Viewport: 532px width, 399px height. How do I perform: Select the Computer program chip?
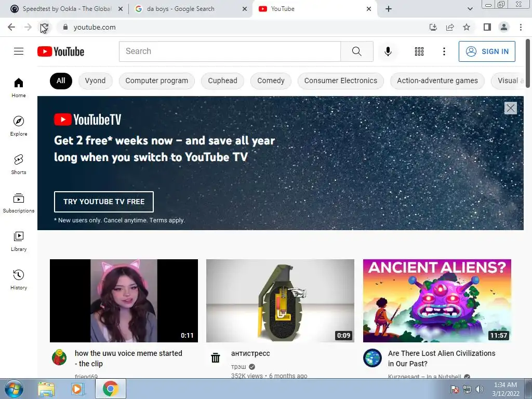coord(157,81)
